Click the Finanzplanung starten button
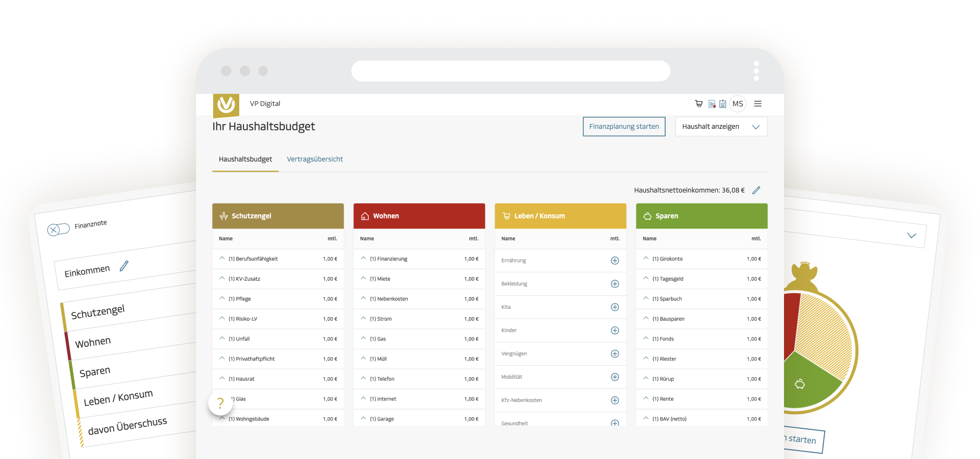Image resolution: width=980 pixels, height=459 pixels. 624,127
